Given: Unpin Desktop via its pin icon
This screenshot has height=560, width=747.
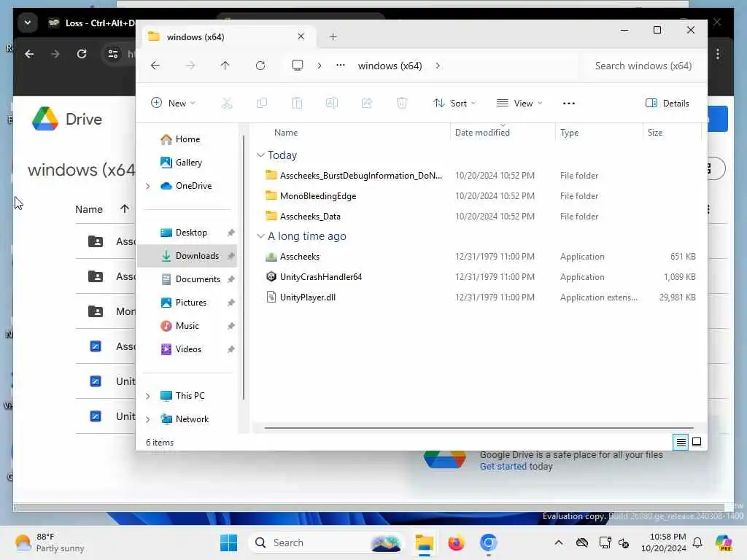Looking at the screenshot, I should [231, 233].
